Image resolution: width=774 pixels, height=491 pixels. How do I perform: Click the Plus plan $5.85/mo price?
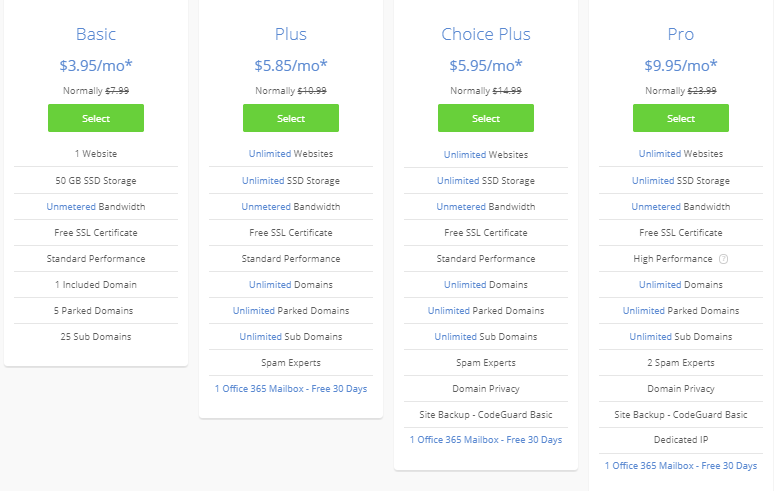[291, 66]
